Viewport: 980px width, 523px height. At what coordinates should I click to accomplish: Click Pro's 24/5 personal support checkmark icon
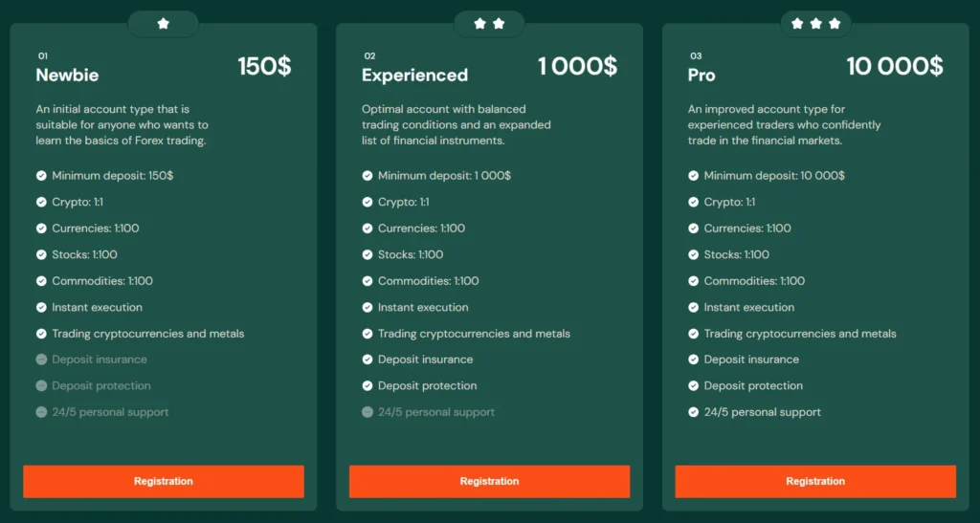coord(694,412)
